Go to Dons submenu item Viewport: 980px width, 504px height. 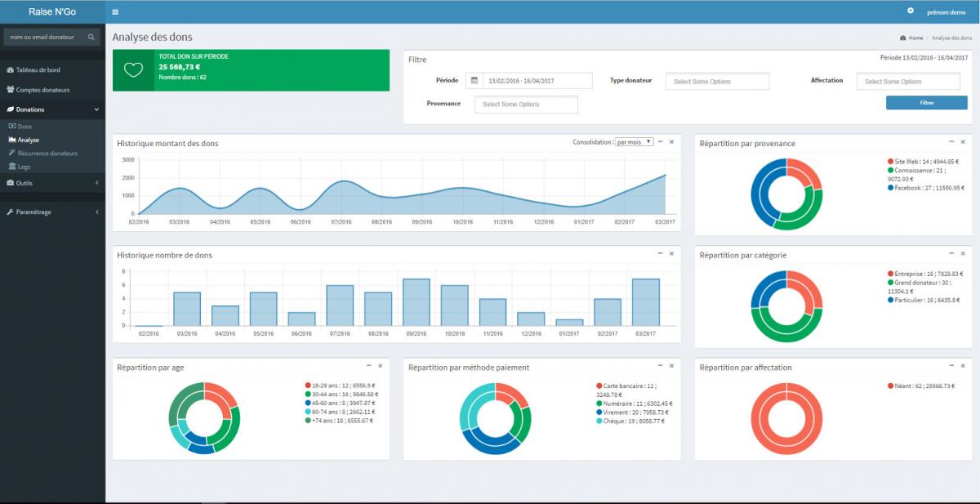52,127
